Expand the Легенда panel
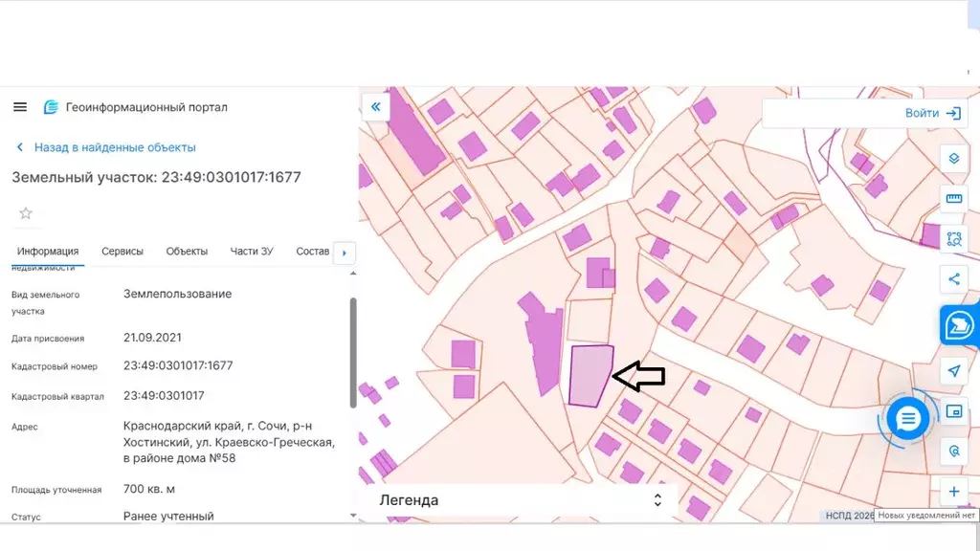The width and height of the screenshot is (980, 551). [657, 500]
